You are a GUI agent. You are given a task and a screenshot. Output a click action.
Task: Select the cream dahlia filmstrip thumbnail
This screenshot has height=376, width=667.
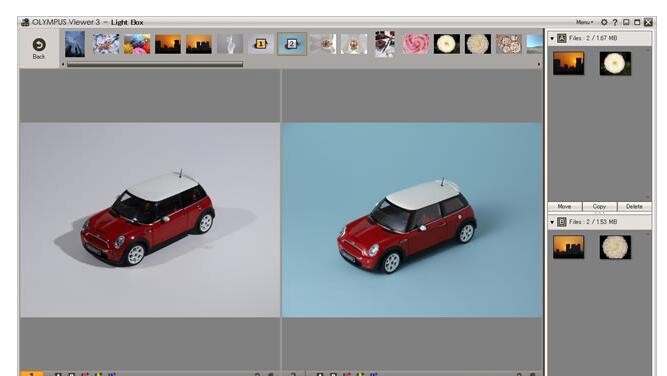point(478,44)
